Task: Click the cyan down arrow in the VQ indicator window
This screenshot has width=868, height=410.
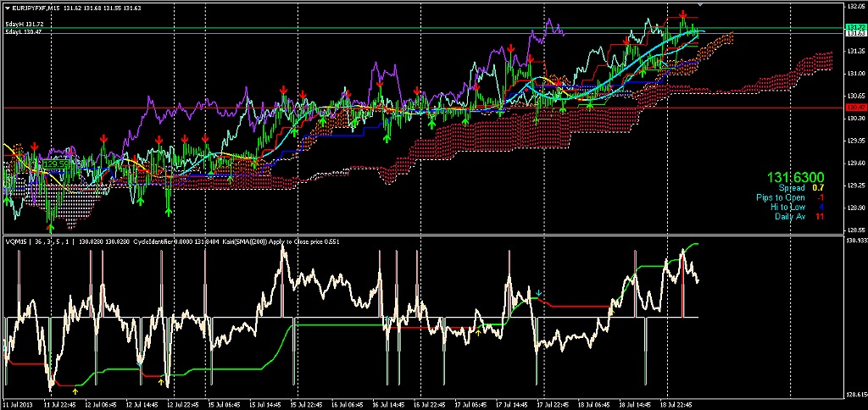Action: [x=539, y=293]
